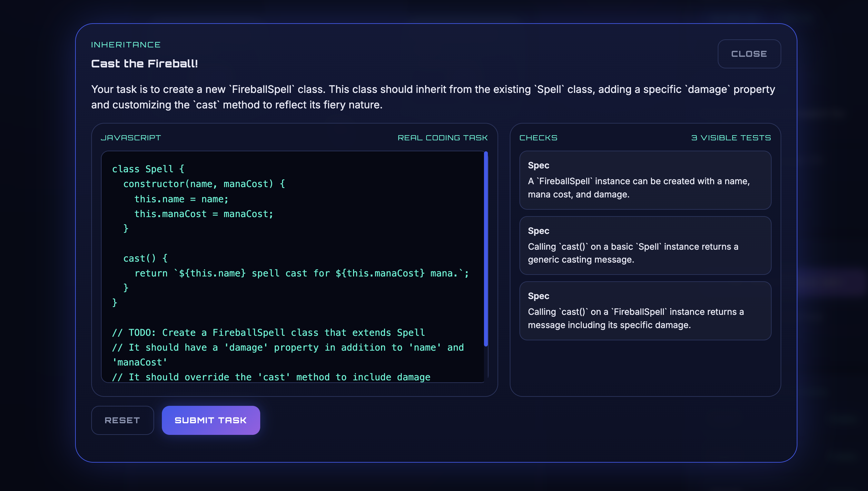868x491 pixels.
Task: Select Spec card about basic Spell cast
Action: [x=645, y=245]
